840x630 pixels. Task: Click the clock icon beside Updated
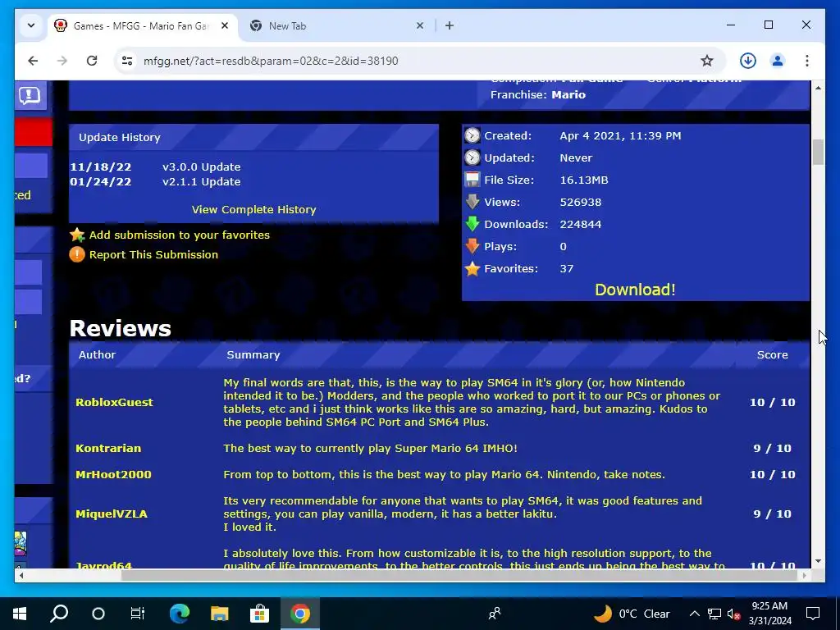[x=472, y=157]
